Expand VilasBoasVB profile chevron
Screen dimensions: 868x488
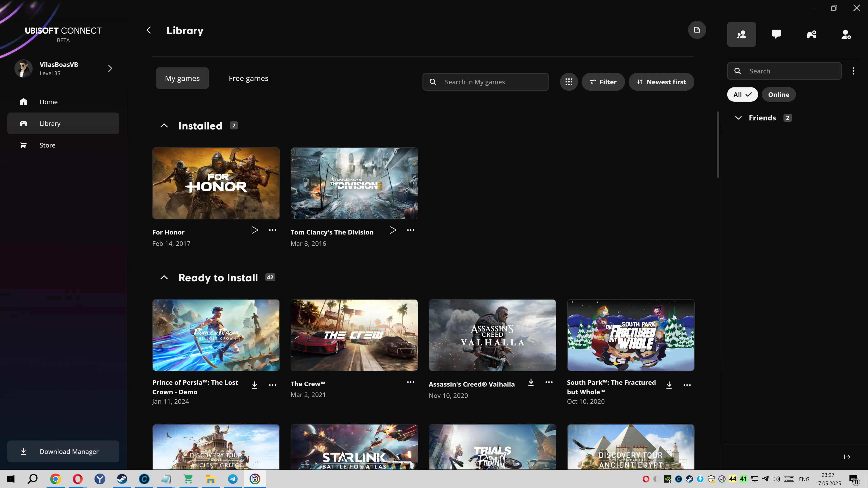point(110,69)
